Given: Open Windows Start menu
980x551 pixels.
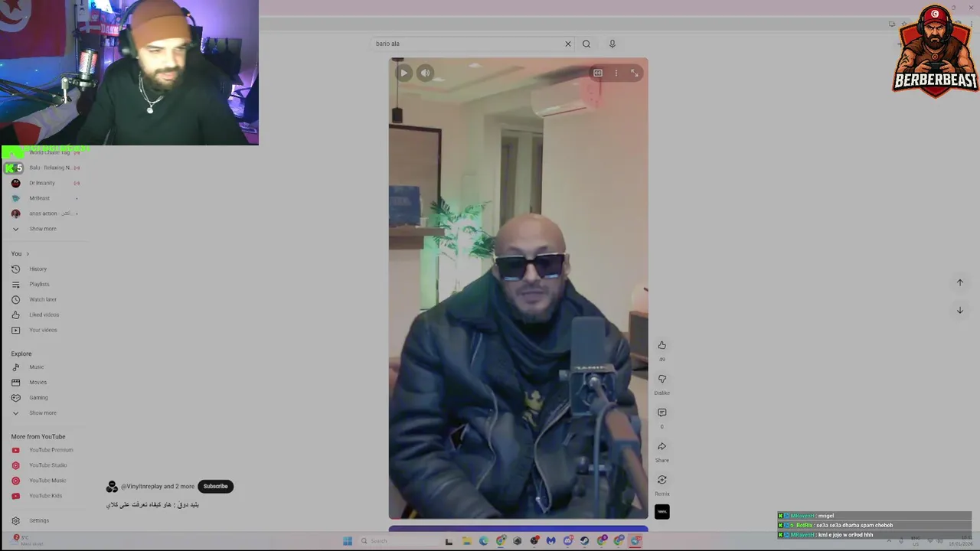Looking at the screenshot, I should click(x=347, y=541).
